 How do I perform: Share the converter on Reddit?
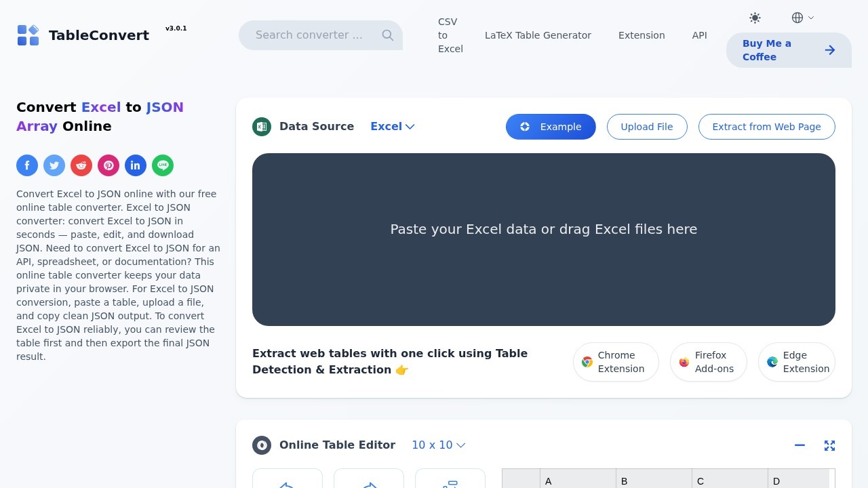coord(81,165)
